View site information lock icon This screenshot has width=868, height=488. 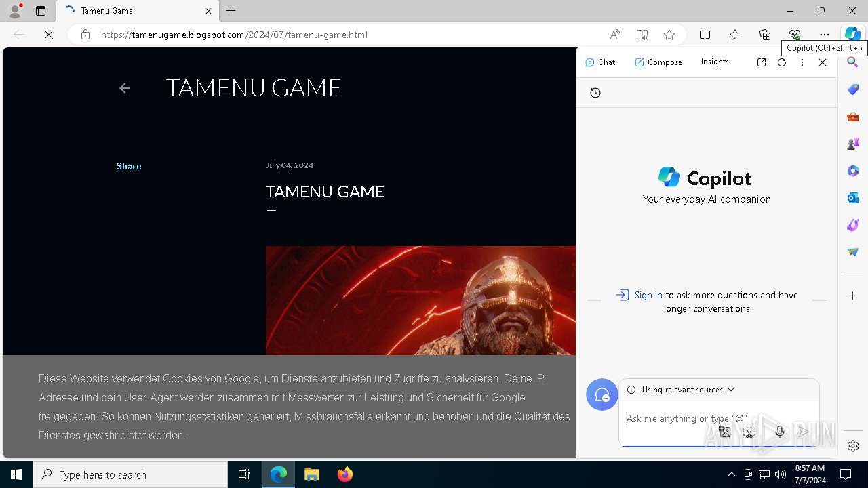click(x=85, y=35)
